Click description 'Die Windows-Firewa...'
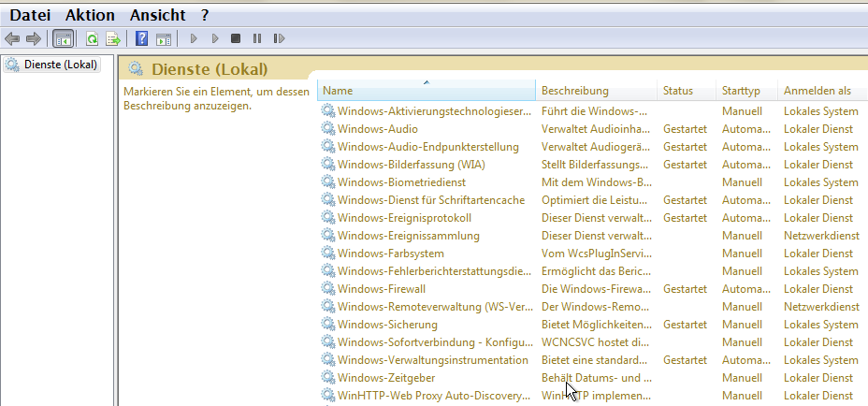The width and height of the screenshot is (868, 406). [x=596, y=288]
